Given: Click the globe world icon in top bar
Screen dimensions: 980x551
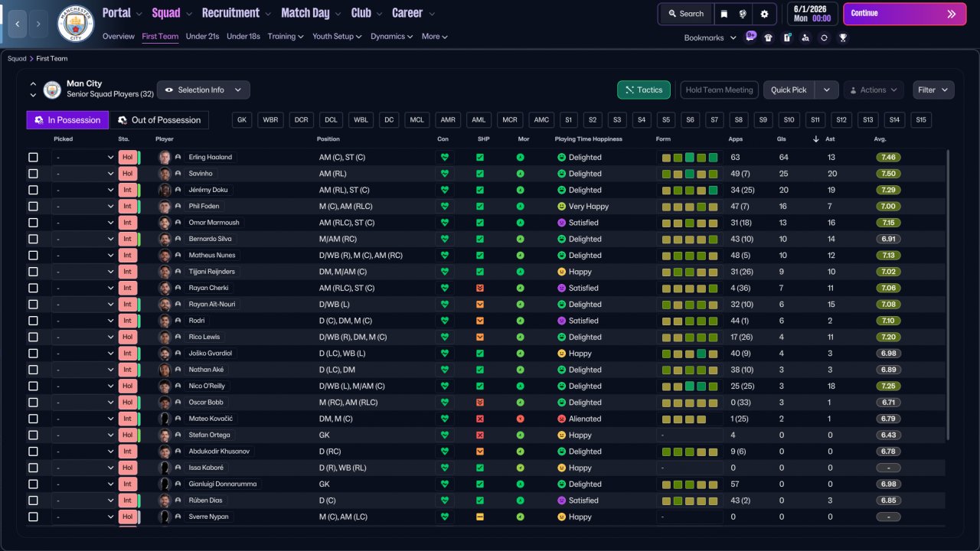Looking at the screenshot, I should 743,14.
